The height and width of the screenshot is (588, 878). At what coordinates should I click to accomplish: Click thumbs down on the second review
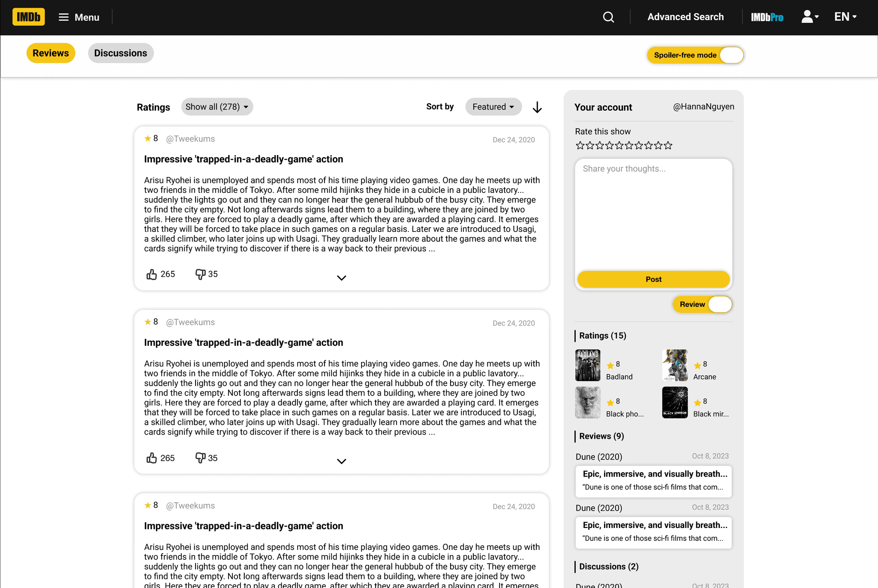(200, 458)
